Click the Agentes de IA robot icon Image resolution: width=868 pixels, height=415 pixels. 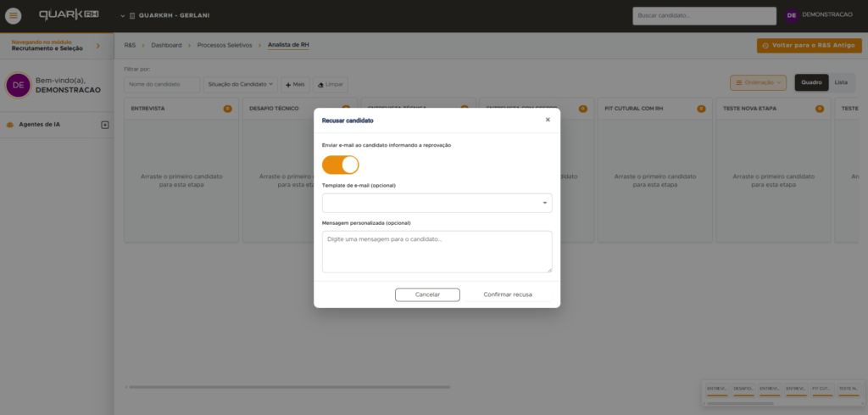click(x=10, y=125)
